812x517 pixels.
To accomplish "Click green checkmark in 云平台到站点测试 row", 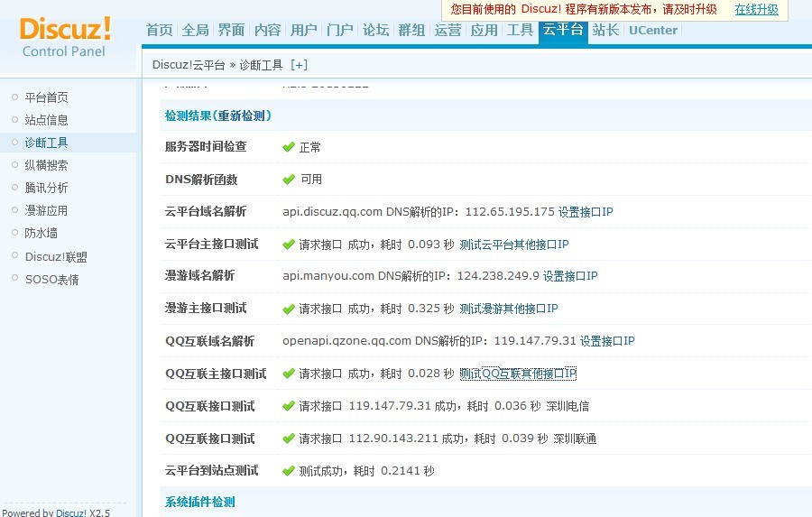I will (289, 470).
